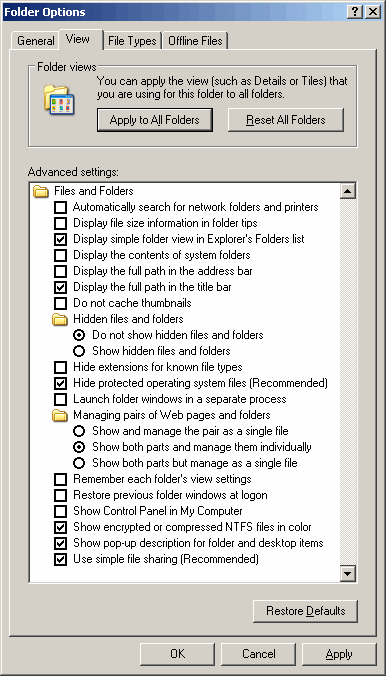Uncheck Show pop-up description for folder and desktop items
386x676 pixels.
coord(60,543)
